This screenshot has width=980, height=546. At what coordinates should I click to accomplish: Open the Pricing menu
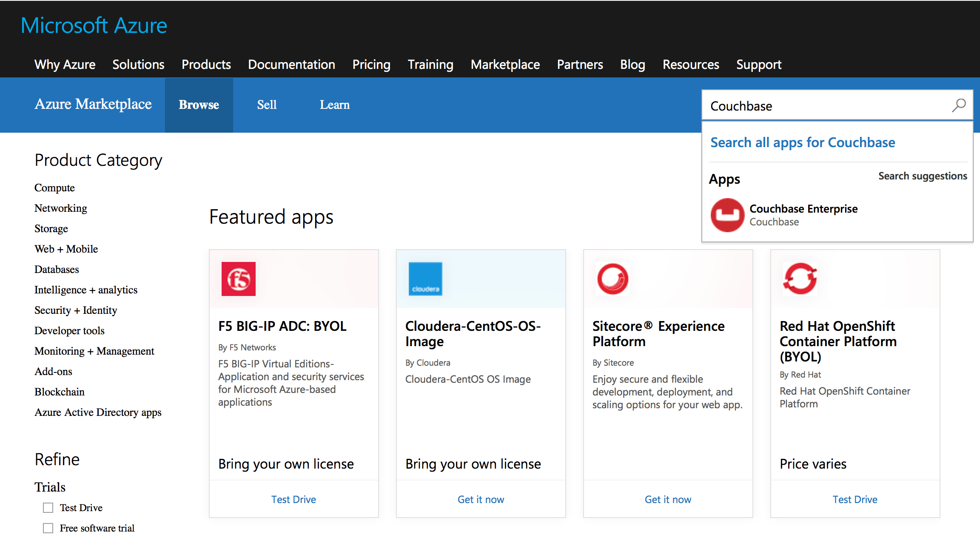click(x=371, y=65)
